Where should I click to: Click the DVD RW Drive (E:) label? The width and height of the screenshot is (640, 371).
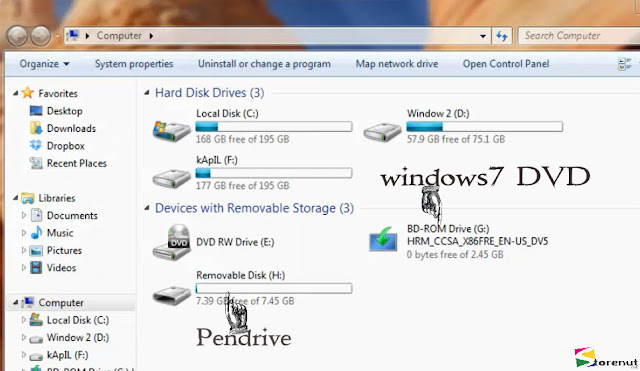(235, 242)
